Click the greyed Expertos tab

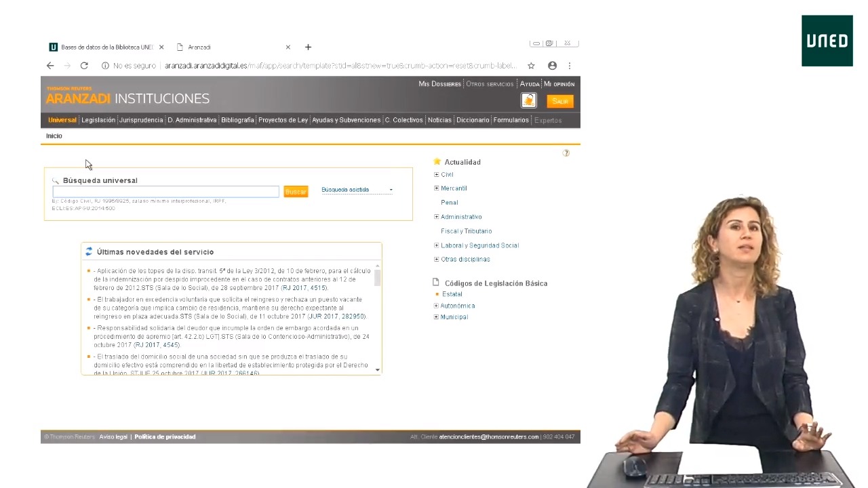pyautogui.click(x=548, y=121)
